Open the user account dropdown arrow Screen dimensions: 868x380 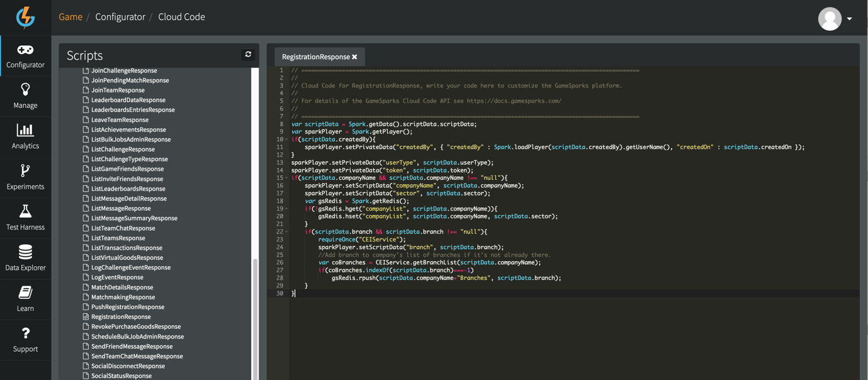pyautogui.click(x=849, y=19)
